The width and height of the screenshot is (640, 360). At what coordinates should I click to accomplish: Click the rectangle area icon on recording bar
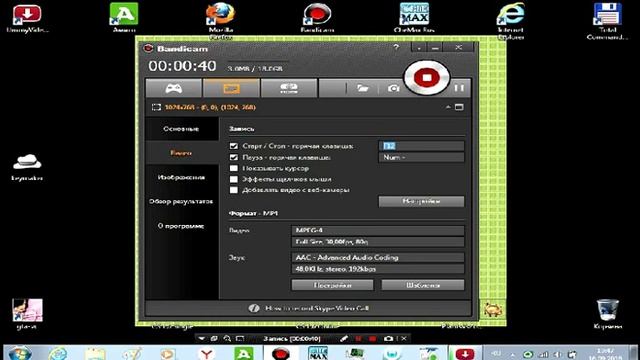pyautogui.click(x=240, y=338)
